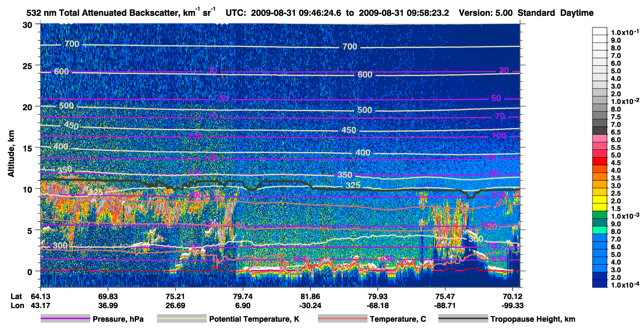Click latitude value 70.12

point(512,296)
